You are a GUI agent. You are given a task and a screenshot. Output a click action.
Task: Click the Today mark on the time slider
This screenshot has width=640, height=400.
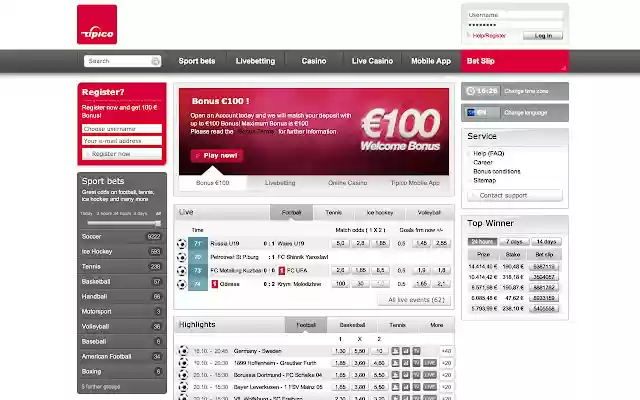87,214
